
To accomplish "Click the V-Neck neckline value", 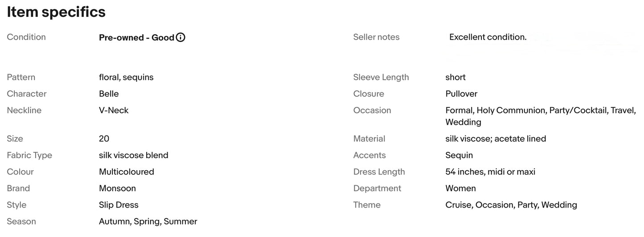I will (114, 110).
